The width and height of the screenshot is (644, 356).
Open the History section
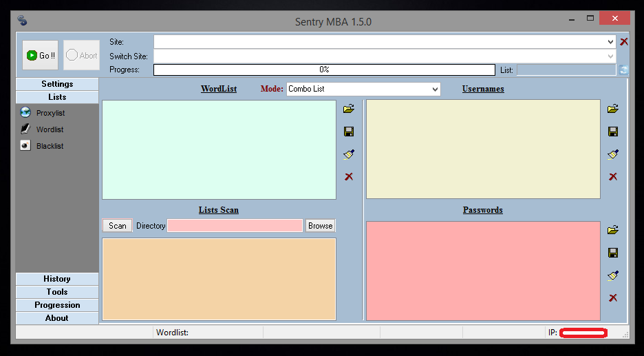(57, 279)
